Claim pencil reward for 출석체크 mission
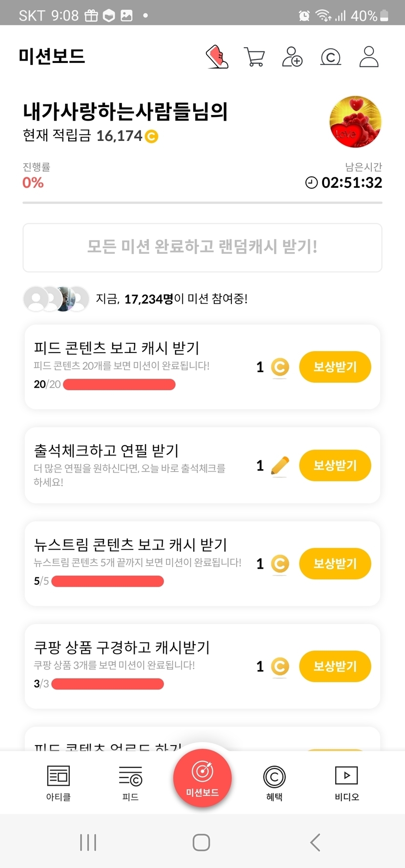Image resolution: width=405 pixels, height=868 pixels. (335, 465)
